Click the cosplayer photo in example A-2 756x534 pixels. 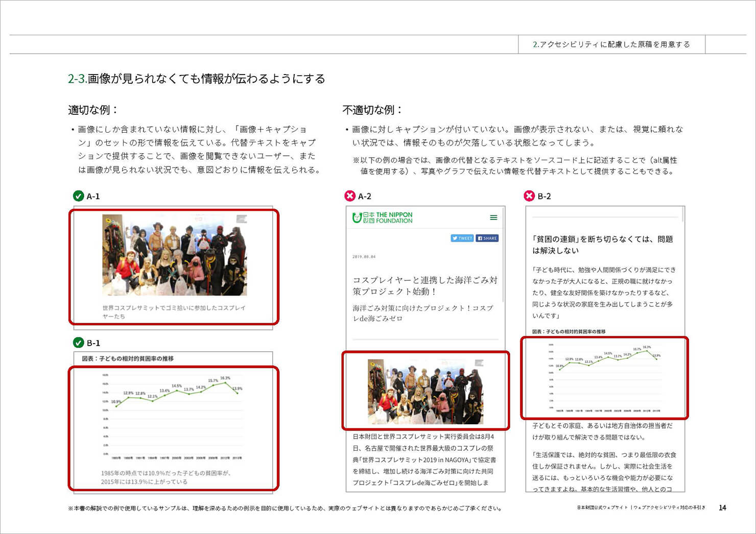point(426,392)
